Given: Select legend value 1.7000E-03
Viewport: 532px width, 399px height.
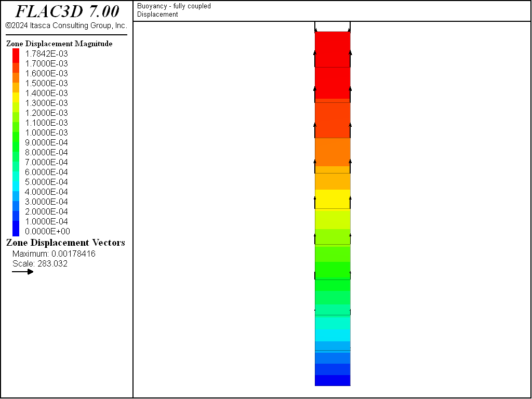Looking at the screenshot, I should (46, 63).
